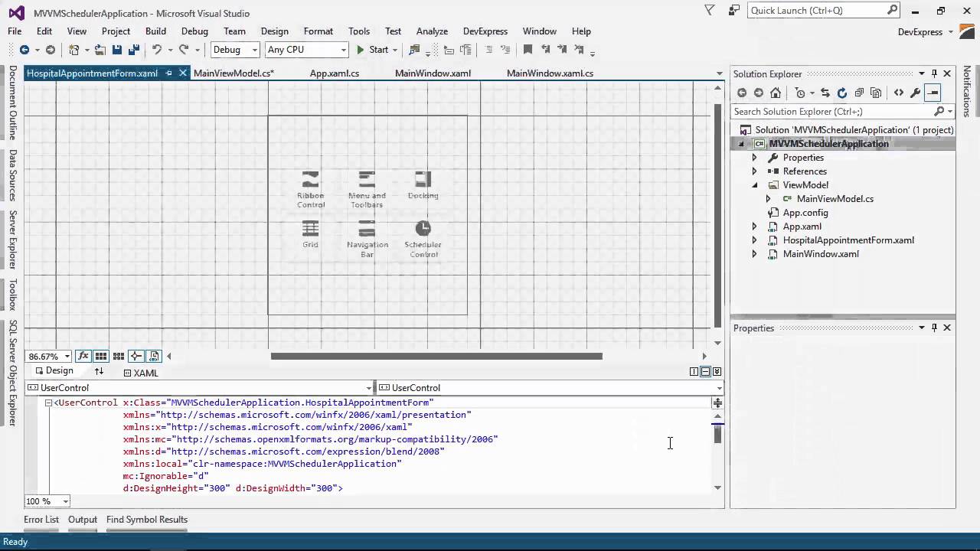
Task: Click the Menu and Toolbars designer icon
Action: coord(367,189)
